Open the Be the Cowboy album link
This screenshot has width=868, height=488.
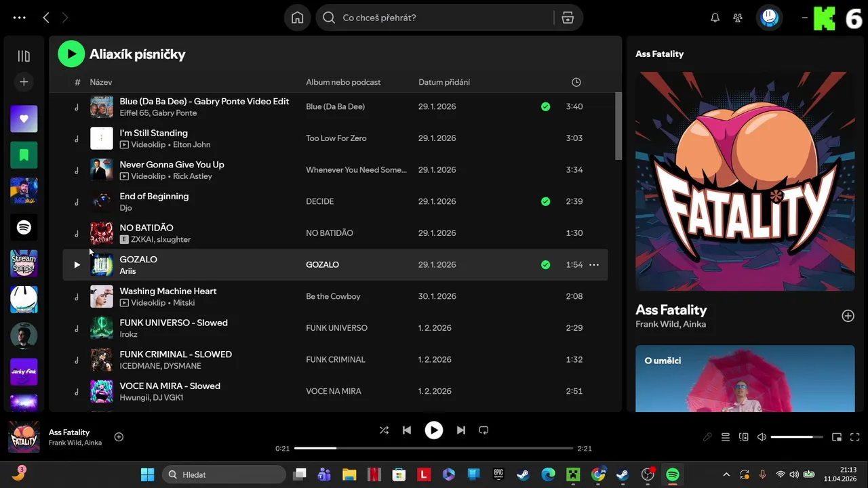[333, 296]
